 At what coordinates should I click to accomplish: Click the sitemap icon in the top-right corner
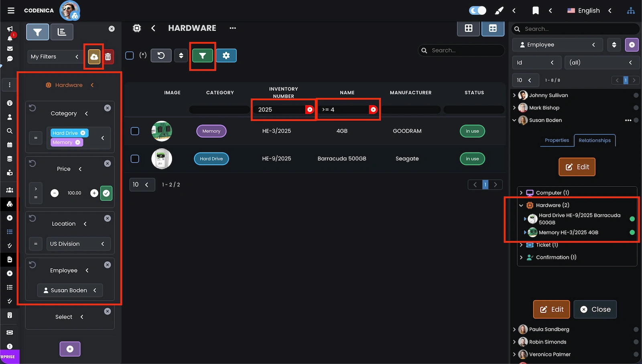[x=631, y=10]
